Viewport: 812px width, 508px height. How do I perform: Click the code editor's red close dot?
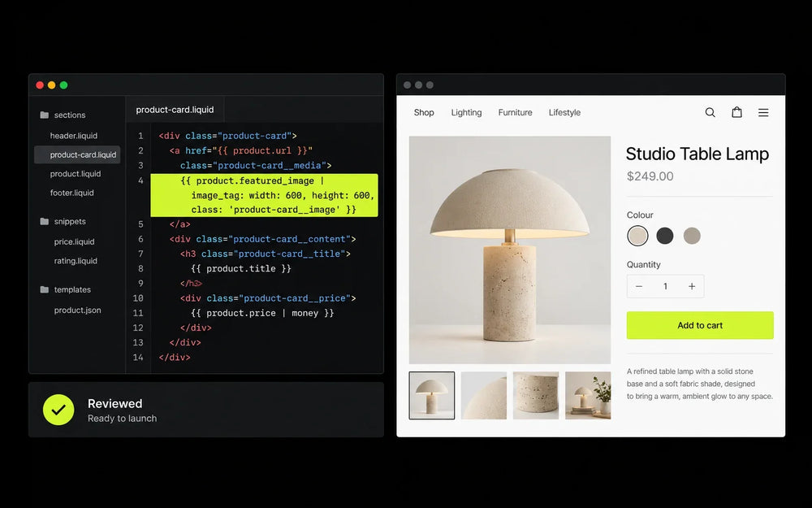point(40,85)
